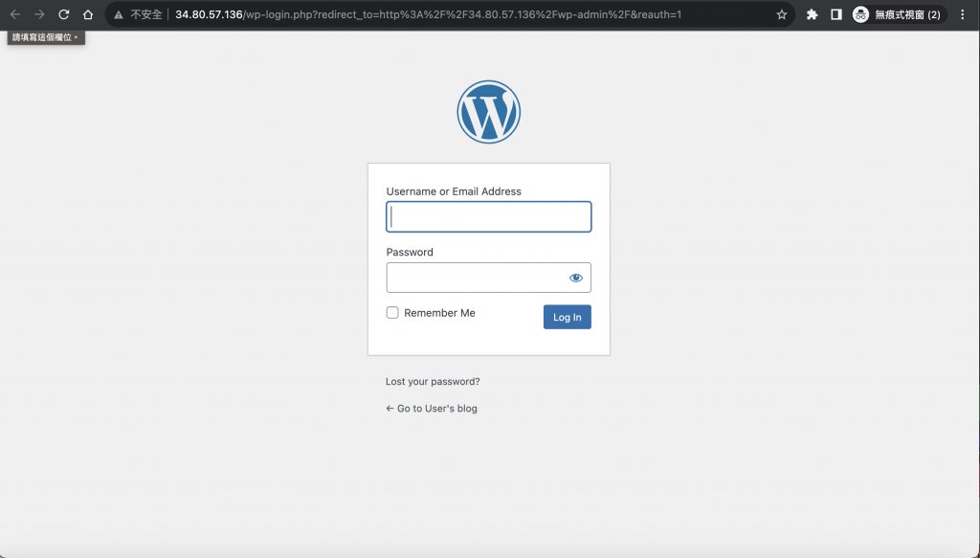Image resolution: width=980 pixels, height=558 pixels.
Task: Check the Remember Me checkbox
Action: pos(392,312)
